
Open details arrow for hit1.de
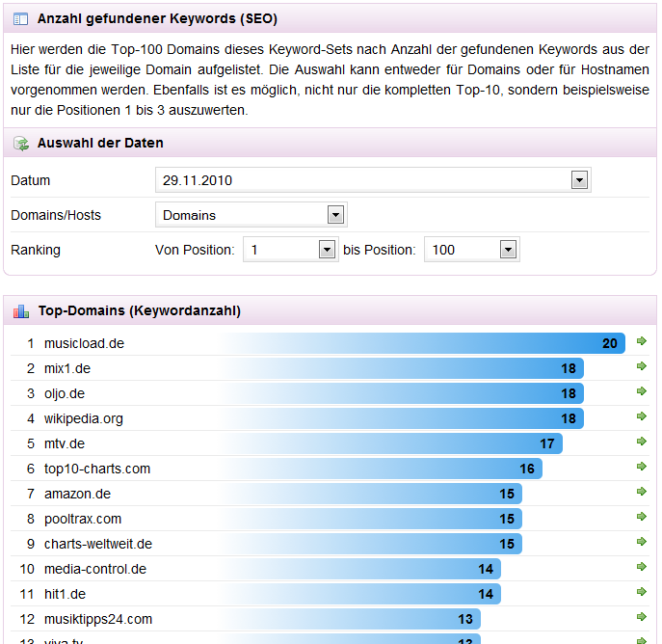(642, 592)
